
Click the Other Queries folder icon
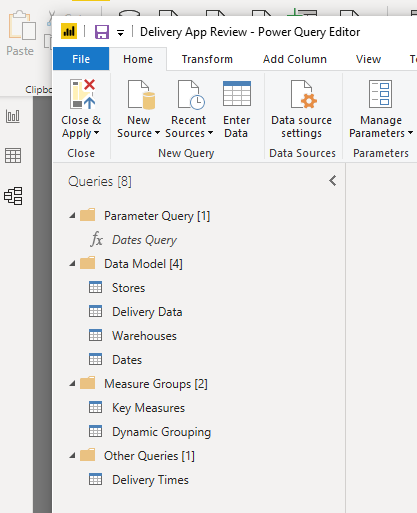click(x=88, y=455)
